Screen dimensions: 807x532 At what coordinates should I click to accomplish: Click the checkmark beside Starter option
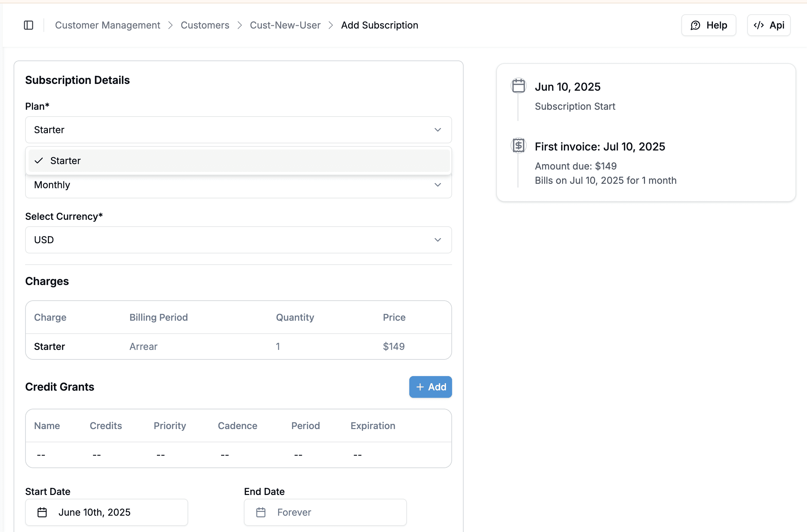coord(39,161)
